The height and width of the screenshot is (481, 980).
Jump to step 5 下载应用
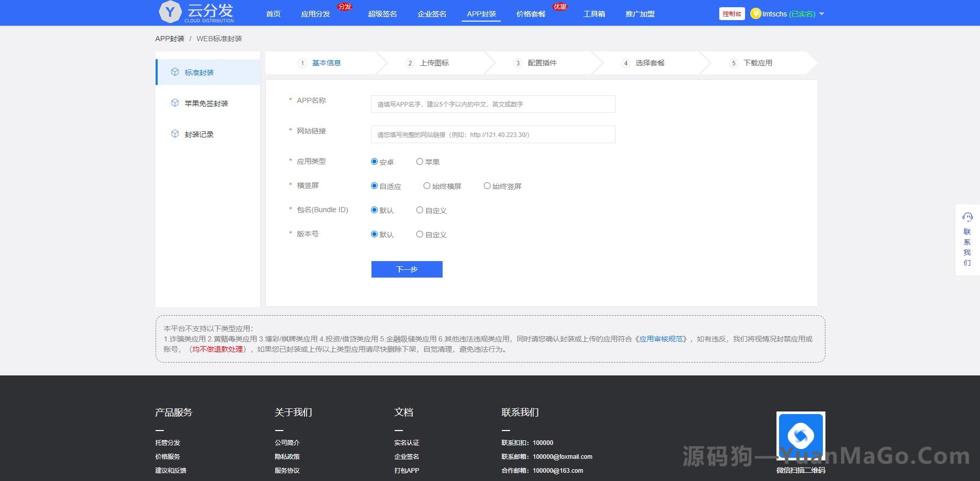click(752, 63)
